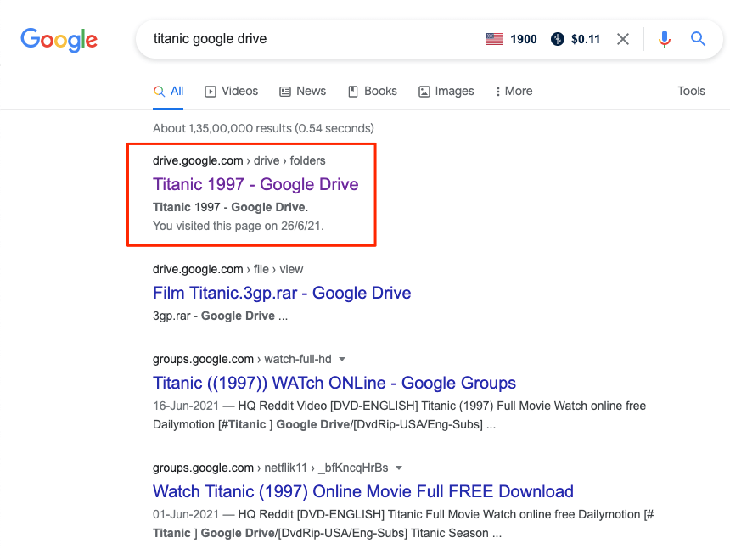Click the results count text
730x560 pixels.
tap(263, 128)
